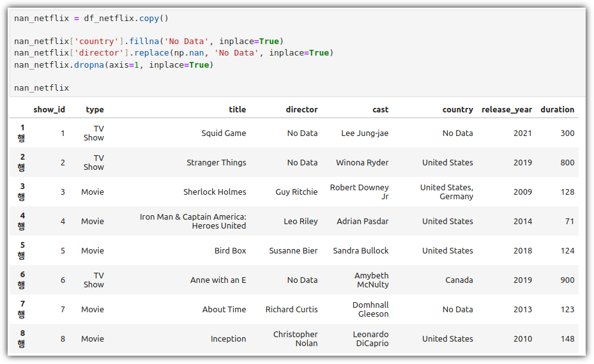
Task: Click the Christopher Nolan director cell
Action: (x=296, y=339)
